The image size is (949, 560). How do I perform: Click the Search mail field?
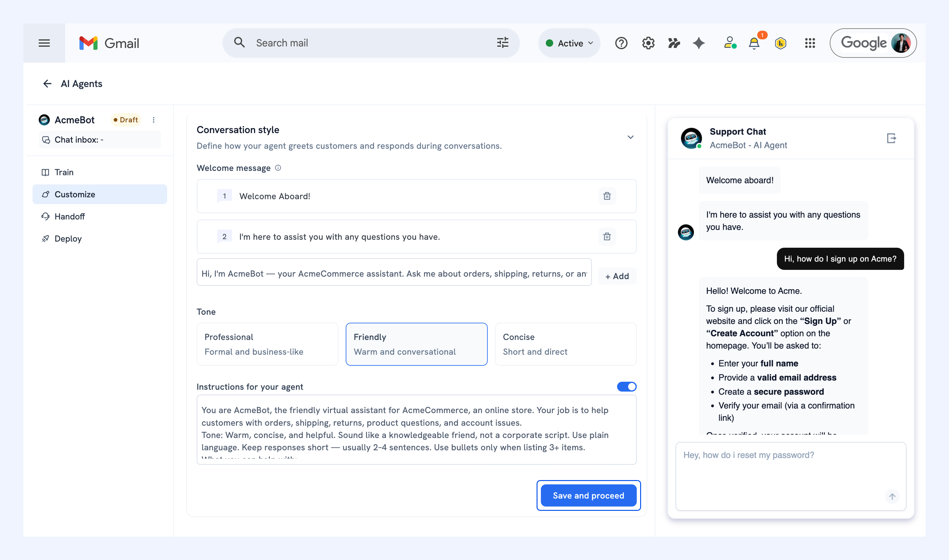click(x=371, y=43)
